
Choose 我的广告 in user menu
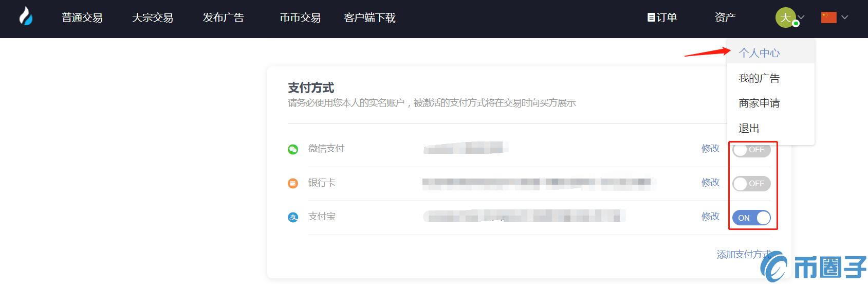point(759,78)
